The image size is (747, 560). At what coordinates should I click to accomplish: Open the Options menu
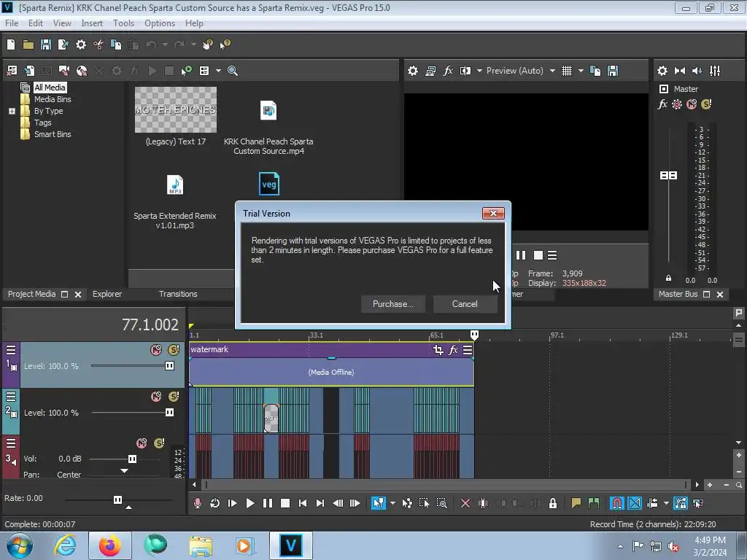coord(160,23)
